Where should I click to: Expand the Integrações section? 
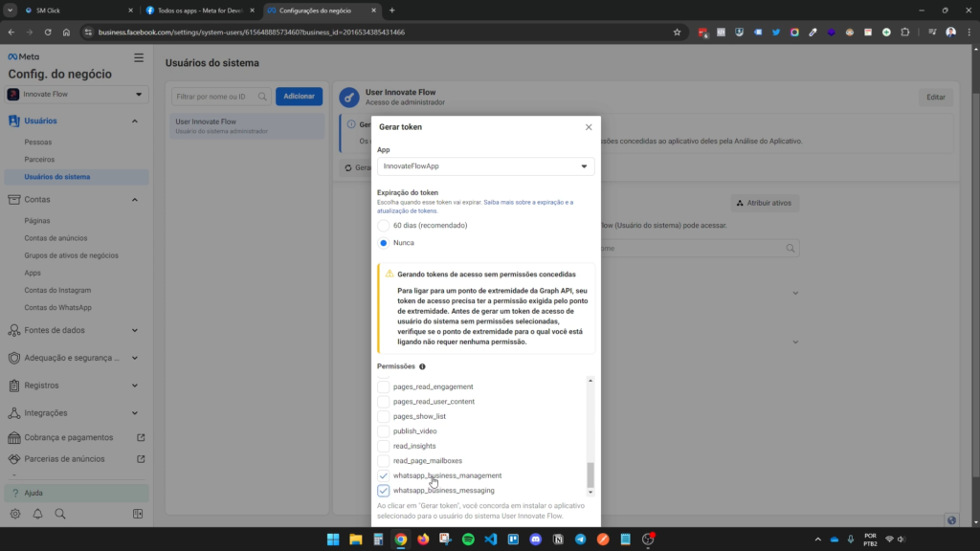tap(134, 413)
